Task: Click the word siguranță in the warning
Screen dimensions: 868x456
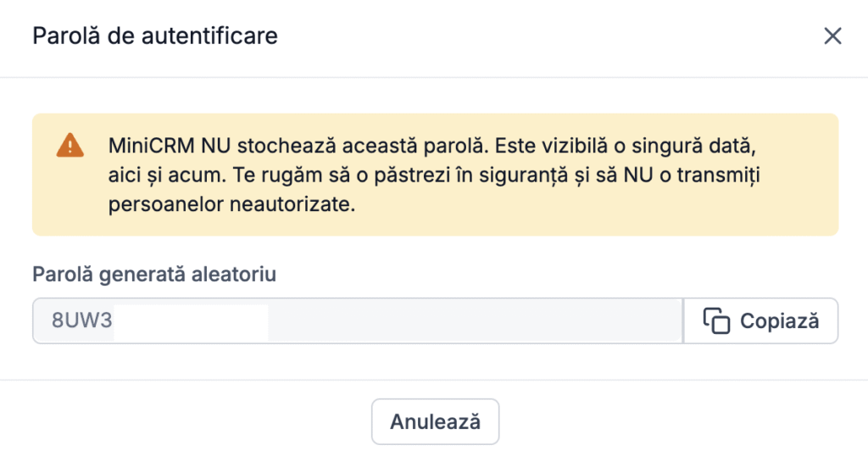Action: click(x=524, y=176)
